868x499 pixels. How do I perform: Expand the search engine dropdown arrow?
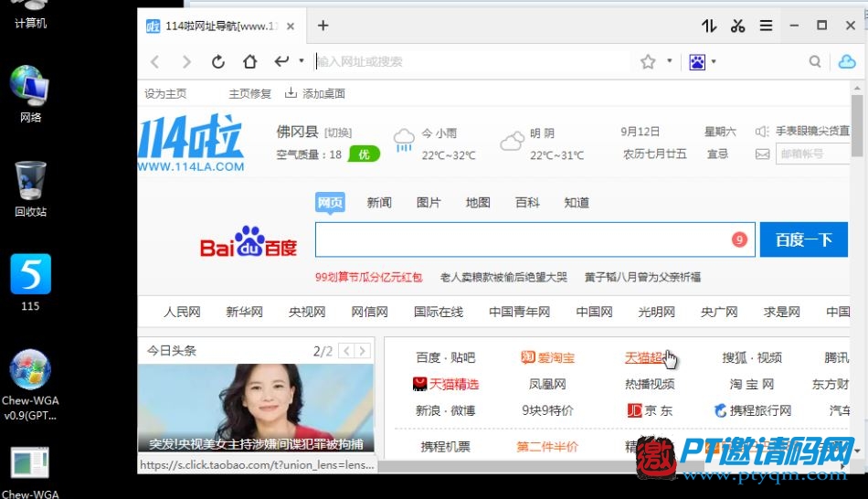point(714,61)
